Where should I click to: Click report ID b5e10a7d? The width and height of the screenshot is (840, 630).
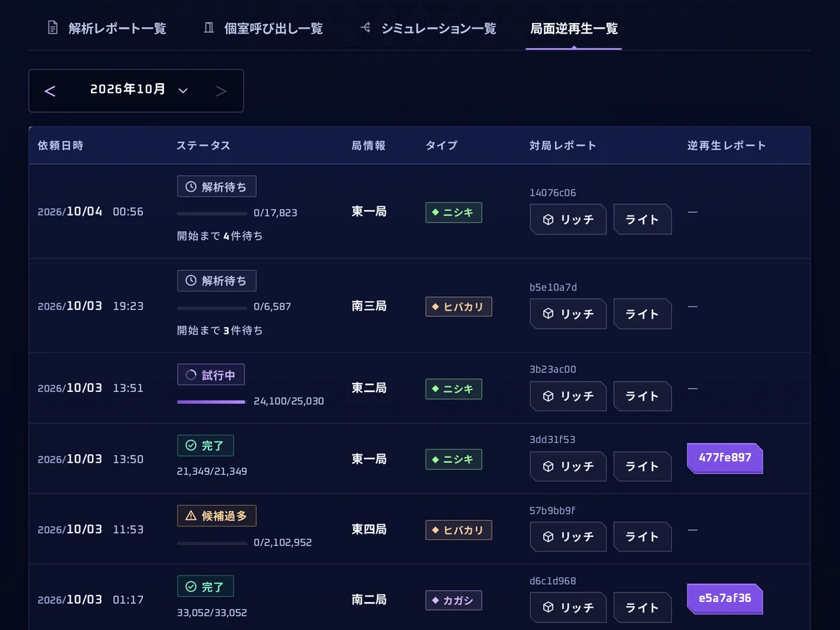click(x=554, y=287)
